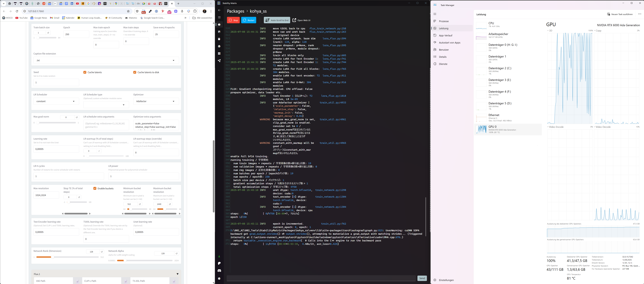The height and width of the screenshot is (284, 644).
Task: Disable Cache latents checkbox
Action: click(85, 72)
